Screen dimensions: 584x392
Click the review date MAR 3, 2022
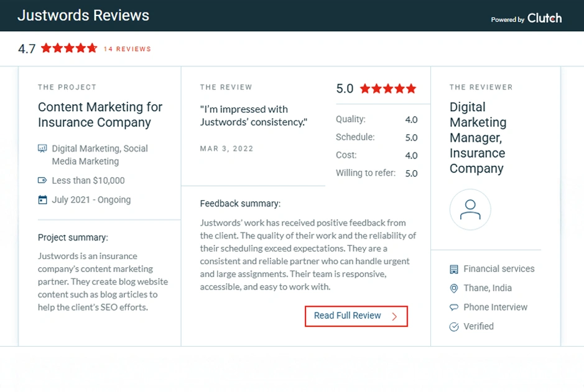(x=226, y=148)
